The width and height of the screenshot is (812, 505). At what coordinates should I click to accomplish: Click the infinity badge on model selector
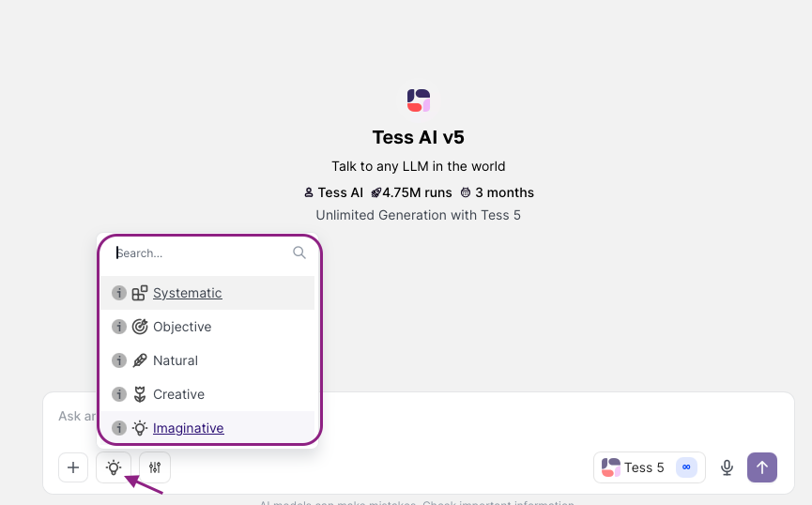(x=686, y=467)
